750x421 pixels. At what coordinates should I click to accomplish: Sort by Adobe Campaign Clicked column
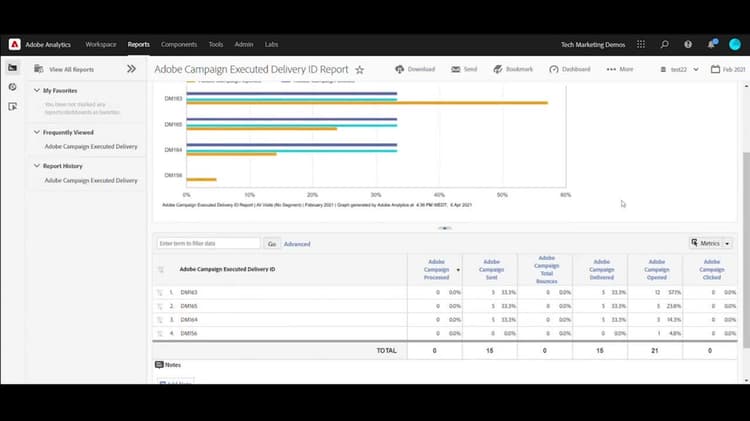tap(712, 269)
